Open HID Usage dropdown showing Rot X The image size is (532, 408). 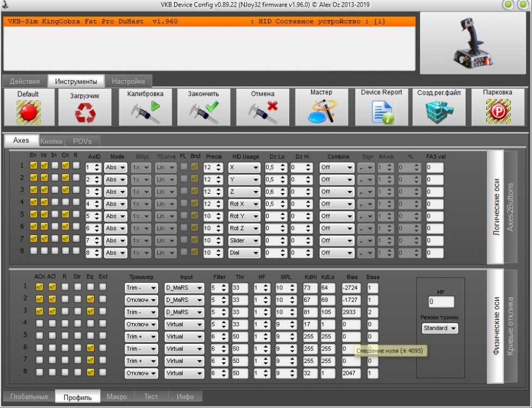point(244,204)
